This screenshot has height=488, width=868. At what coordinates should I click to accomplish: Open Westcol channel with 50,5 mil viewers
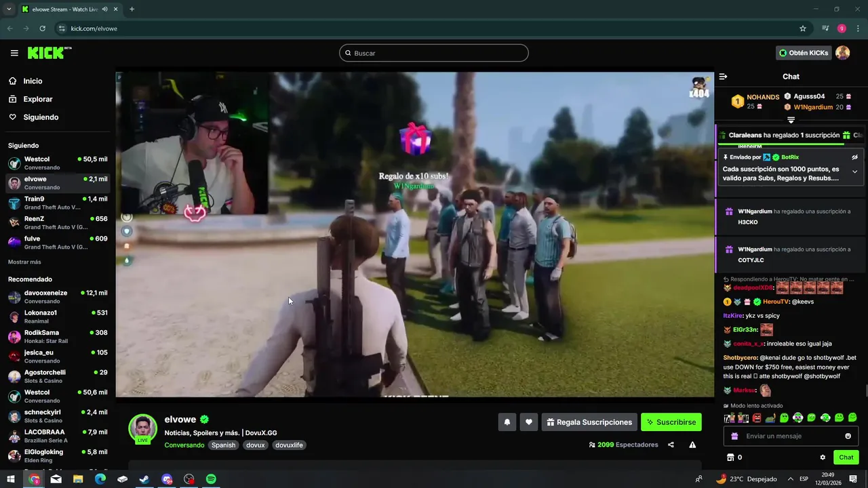pyautogui.click(x=58, y=163)
